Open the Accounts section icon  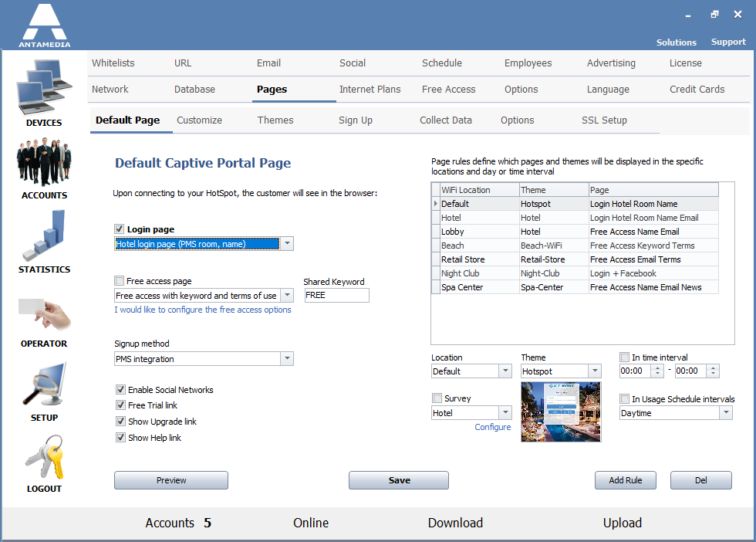point(44,162)
